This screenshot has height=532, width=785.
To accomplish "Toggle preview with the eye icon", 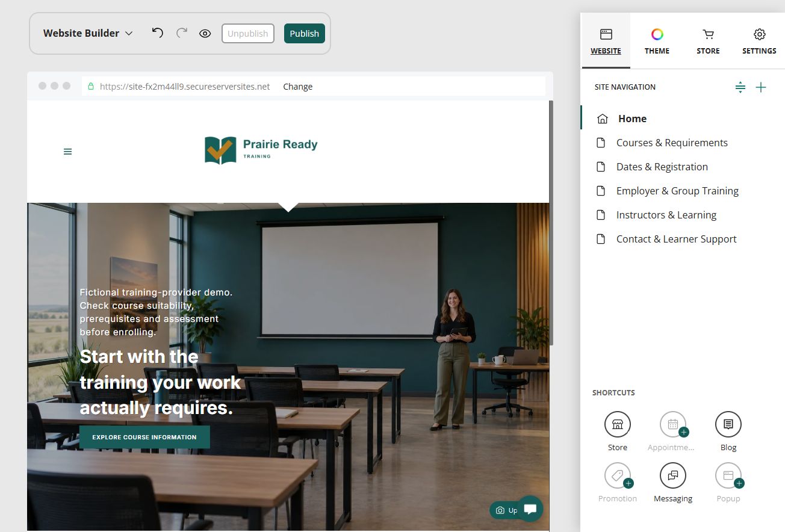I will pyautogui.click(x=205, y=34).
